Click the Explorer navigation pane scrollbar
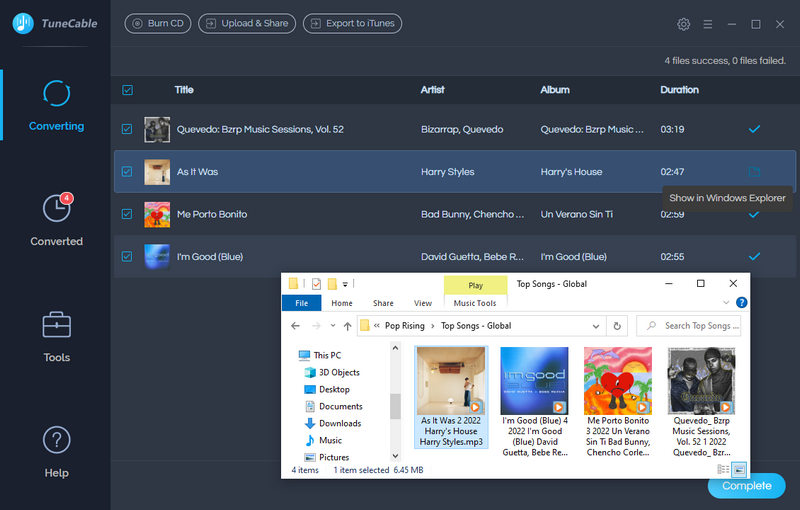 [x=394, y=404]
